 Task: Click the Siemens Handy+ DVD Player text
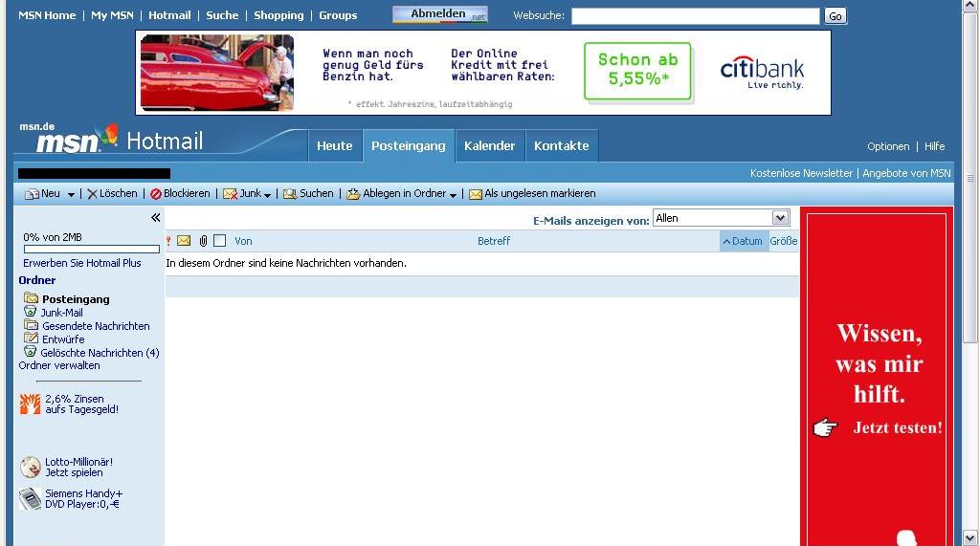(x=84, y=498)
